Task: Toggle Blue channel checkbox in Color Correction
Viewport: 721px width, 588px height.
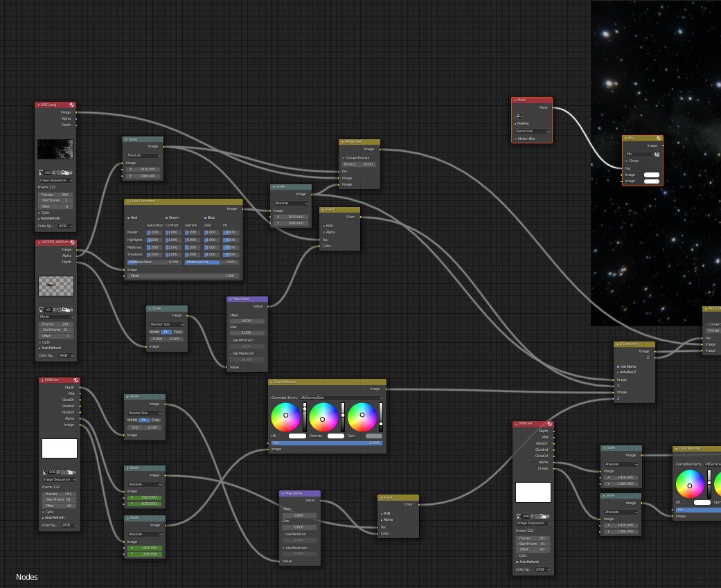Action: coord(205,217)
